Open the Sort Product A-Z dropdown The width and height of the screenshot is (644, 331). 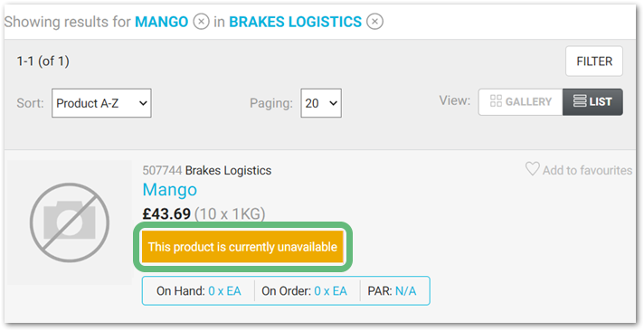pyautogui.click(x=101, y=103)
